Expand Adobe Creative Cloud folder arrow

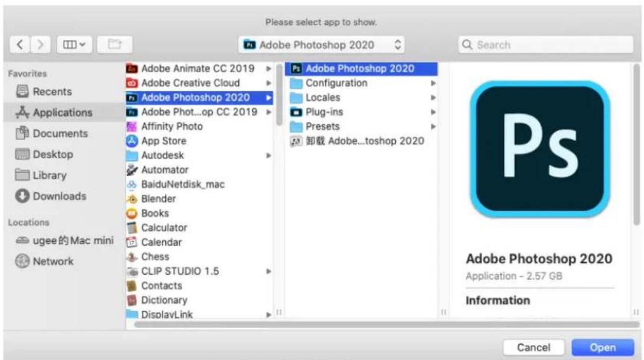[269, 83]
